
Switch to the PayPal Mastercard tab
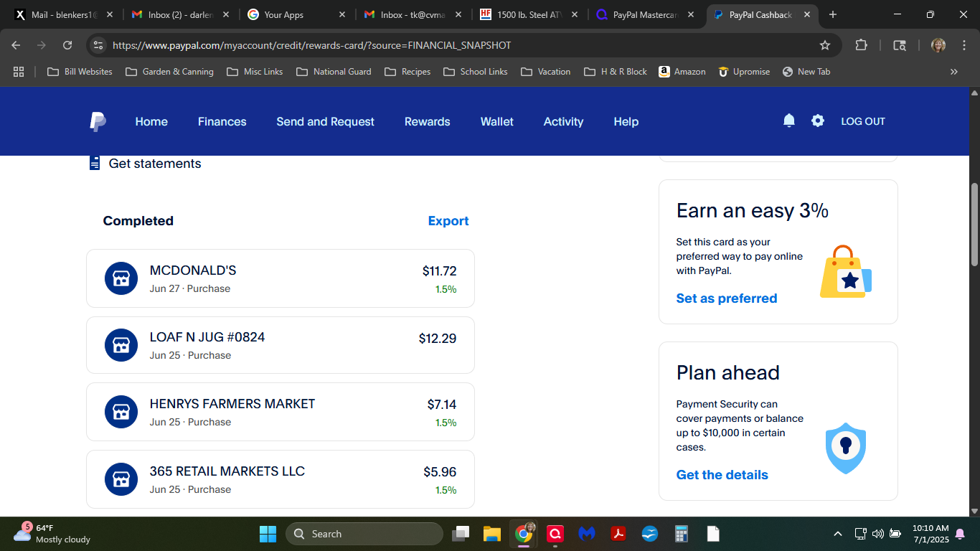pos(644,14)
